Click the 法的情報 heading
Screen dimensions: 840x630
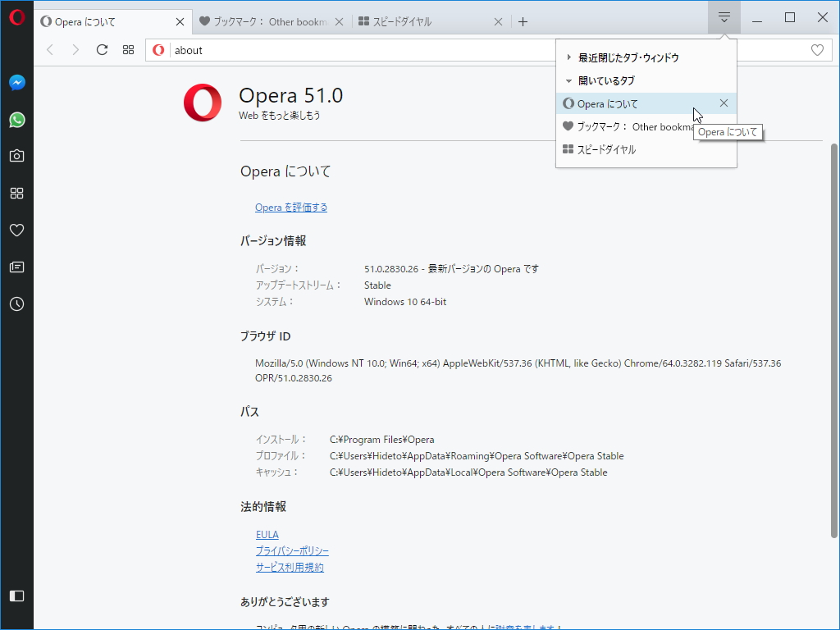pyautogui.click(x=263, y=507)
